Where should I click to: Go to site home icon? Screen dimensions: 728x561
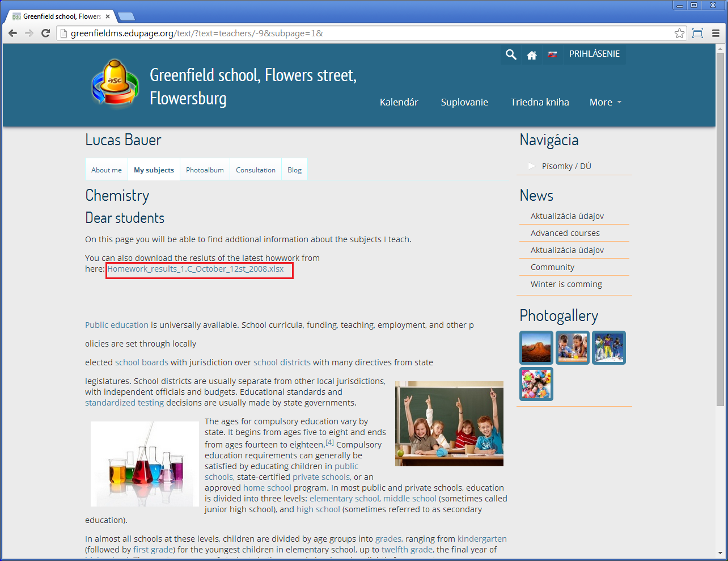click(x=532, y=54)
